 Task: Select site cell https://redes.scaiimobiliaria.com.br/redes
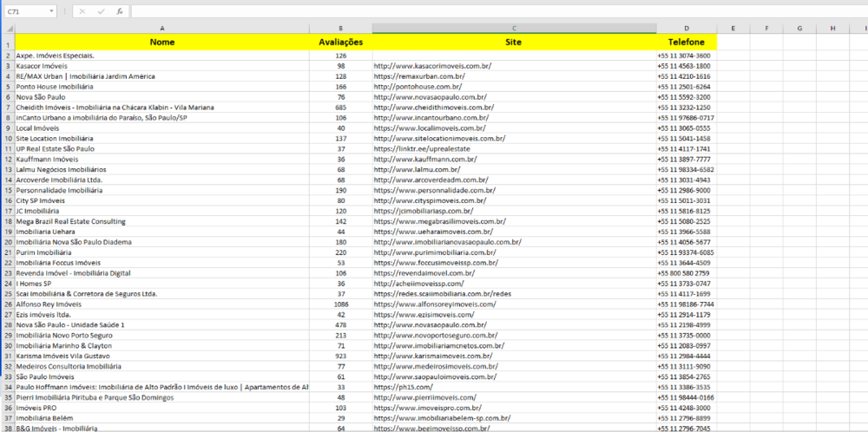pyautogui.click(x=514, y=294)
